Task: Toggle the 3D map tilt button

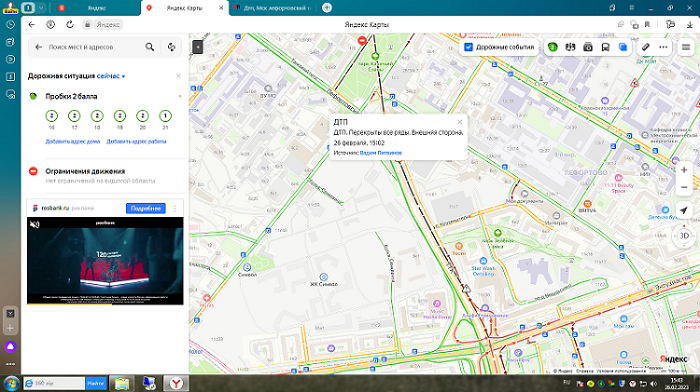Action: click(684, 235)
